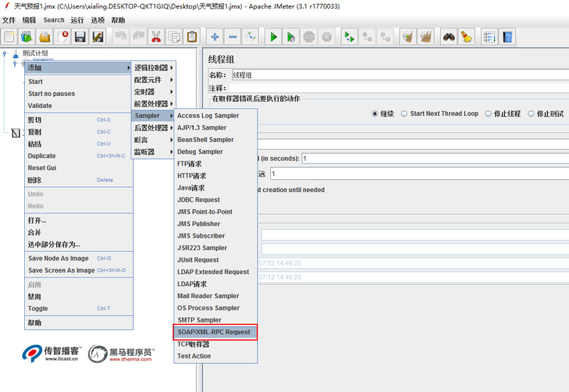
Task: Open the 帮助 menu in menu bar
Action: click(x=118, y=20)
